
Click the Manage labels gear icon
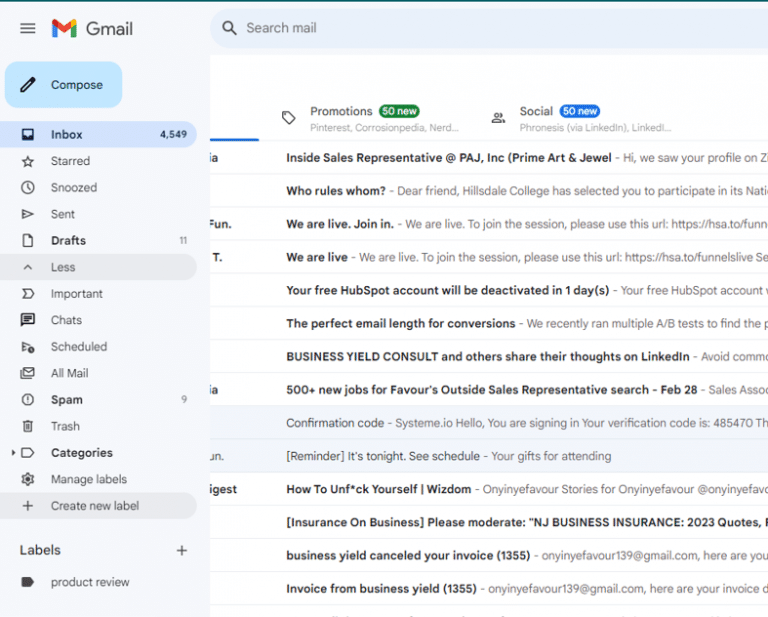click(28, 480)
